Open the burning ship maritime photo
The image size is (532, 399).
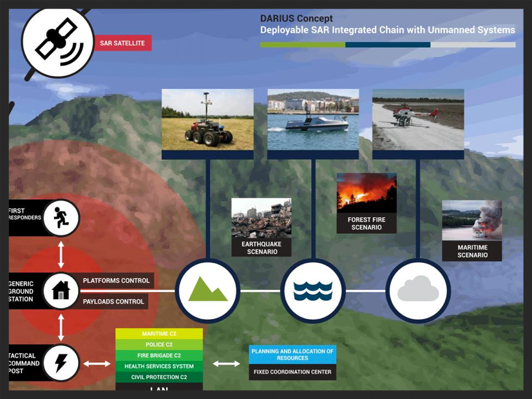pyautogui.click(x=472, y=220)
